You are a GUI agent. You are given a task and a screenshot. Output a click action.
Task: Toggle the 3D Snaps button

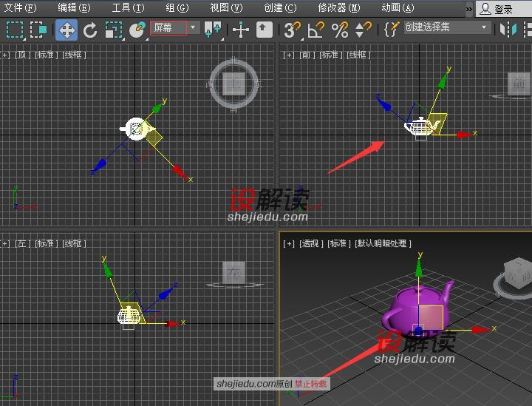292,30
